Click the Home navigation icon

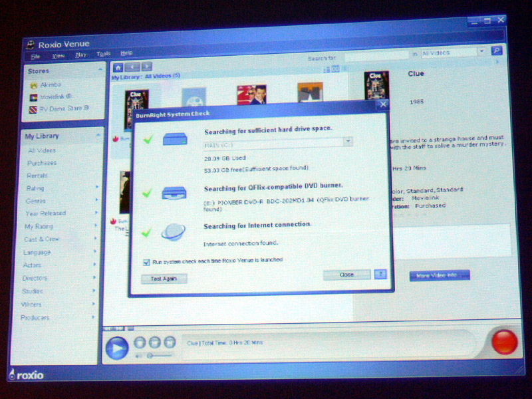(x=118, y=67)
